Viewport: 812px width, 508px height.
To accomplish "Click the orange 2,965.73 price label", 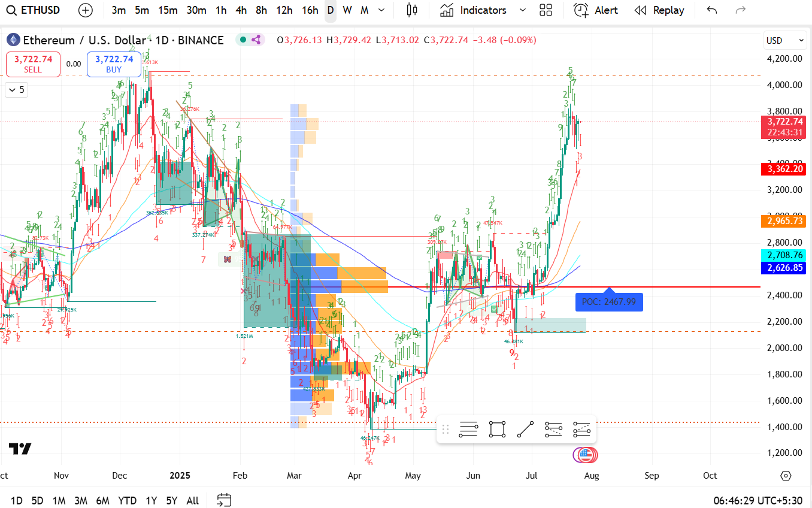I will 785,221.
